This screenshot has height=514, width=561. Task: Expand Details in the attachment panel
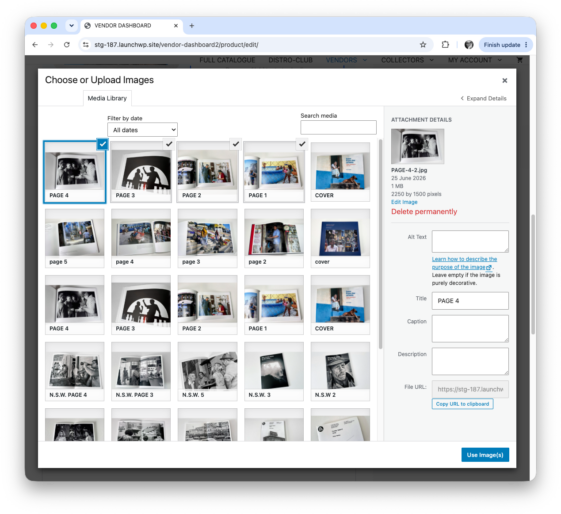coord(483,98)
